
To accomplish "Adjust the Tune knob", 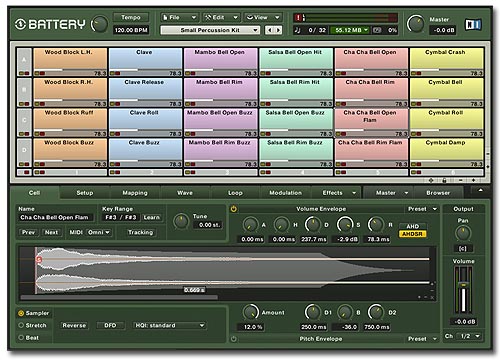I will [x=181, y=221].
